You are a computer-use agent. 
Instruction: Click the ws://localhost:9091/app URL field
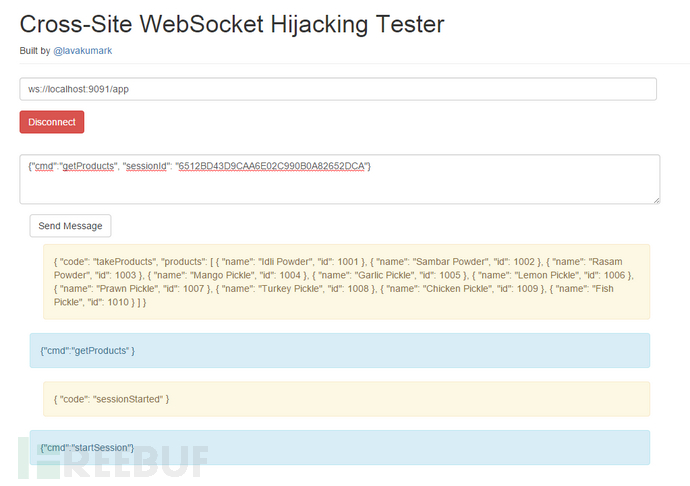coord(338,89)
